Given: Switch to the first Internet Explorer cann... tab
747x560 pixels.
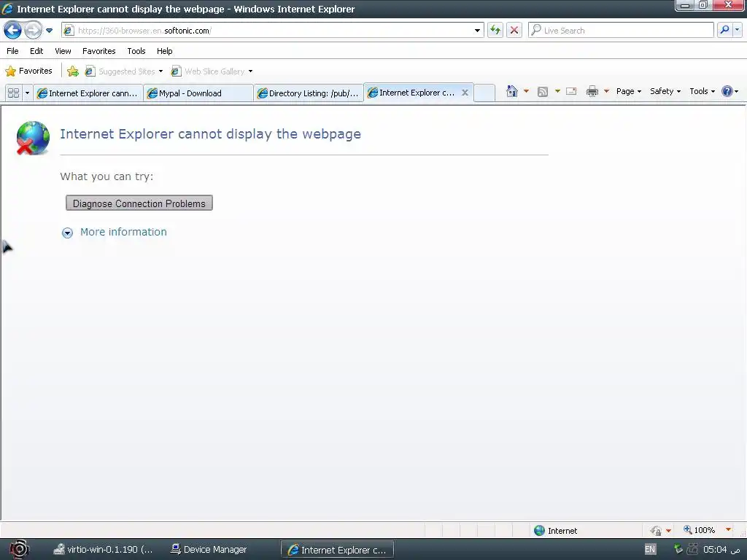Looking at the screenshot, I should 88,93.
